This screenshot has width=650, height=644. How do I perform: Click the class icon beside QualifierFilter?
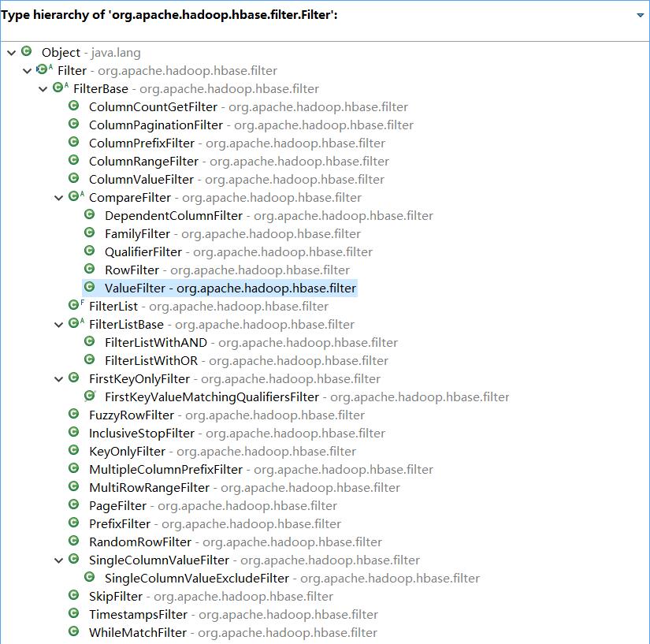[90, 251]
